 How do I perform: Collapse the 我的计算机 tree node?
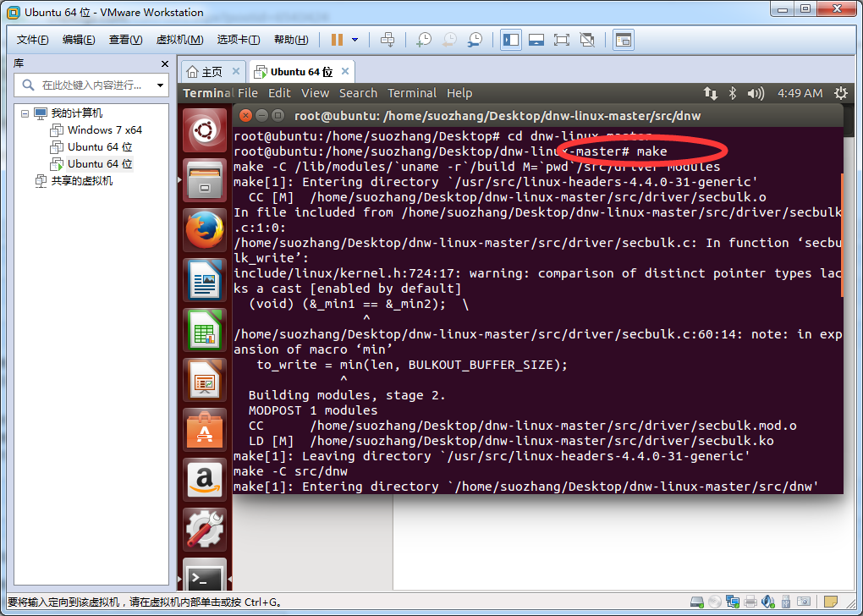click(x=25, y=113)
